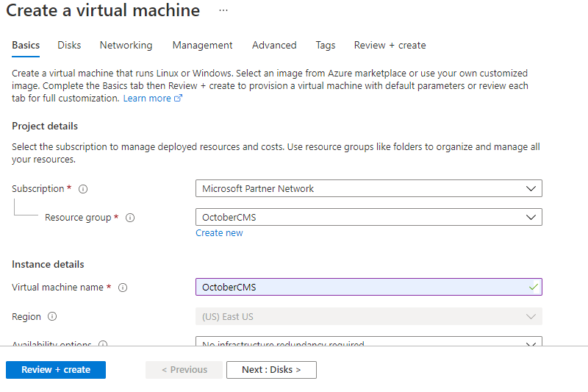Focus the Virtual machine name input field
Screen dimensions: 588x392
coord(360,288)
